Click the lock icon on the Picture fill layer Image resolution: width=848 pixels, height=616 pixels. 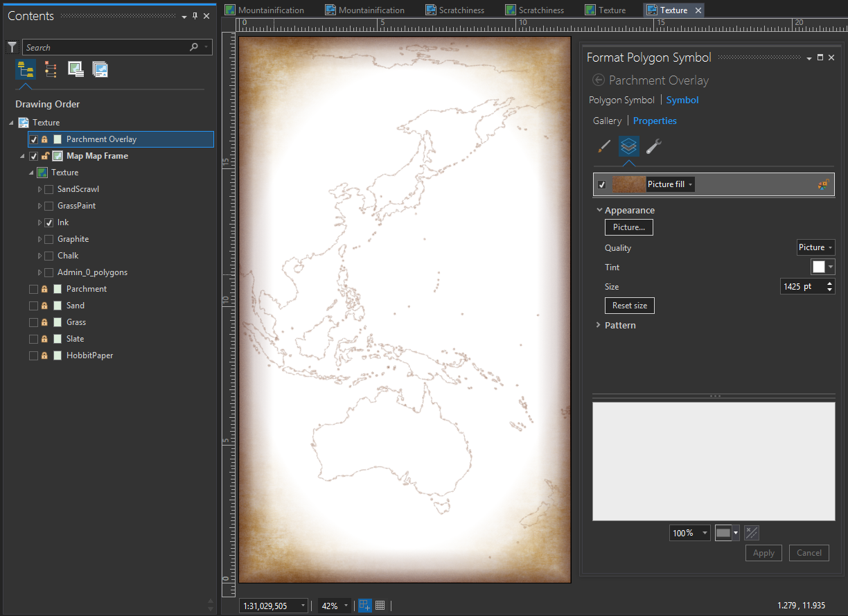coord(823,184)
